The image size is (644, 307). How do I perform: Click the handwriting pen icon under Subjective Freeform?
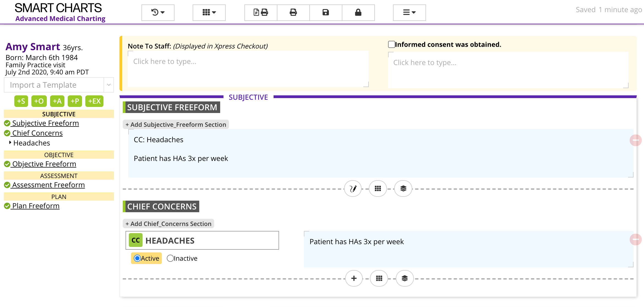(353, 188)
